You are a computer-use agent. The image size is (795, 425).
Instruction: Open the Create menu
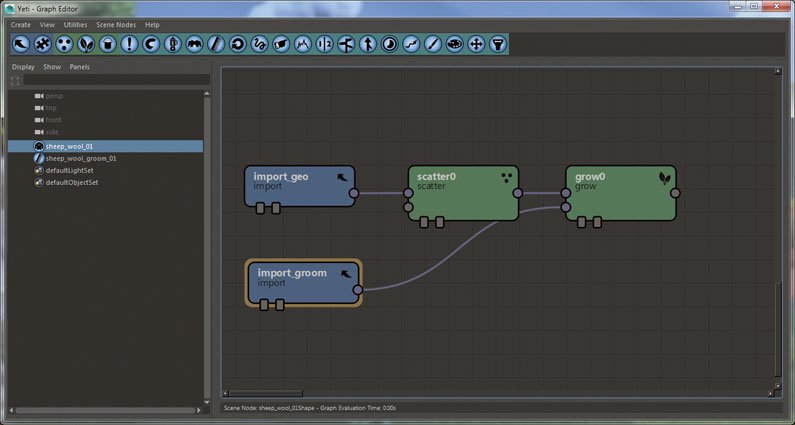click(21, 24)
